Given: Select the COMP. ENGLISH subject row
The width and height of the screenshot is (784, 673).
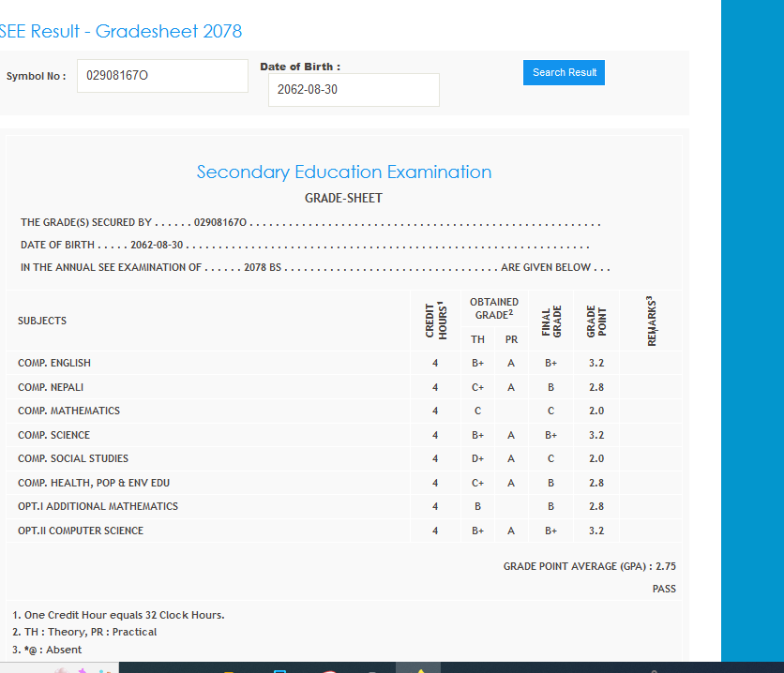Looking at the screenshot, I should click(54, 363).
